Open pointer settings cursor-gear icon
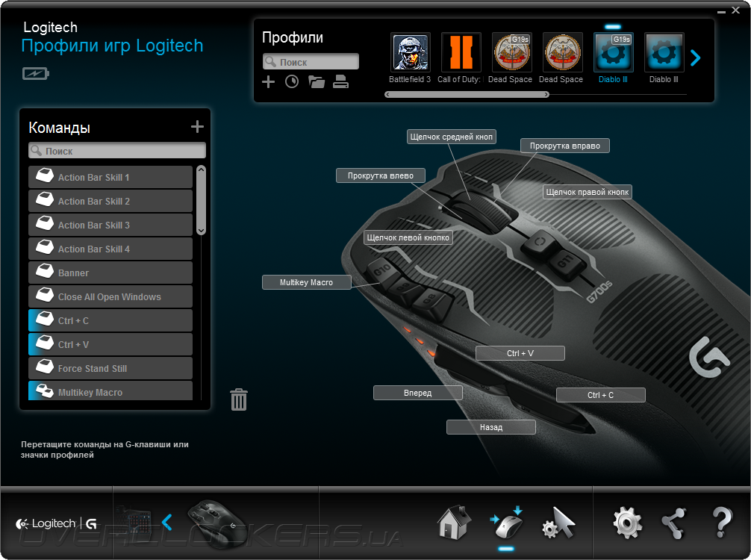The height and width of the screenshot is (560, 751). pos(559,523)
